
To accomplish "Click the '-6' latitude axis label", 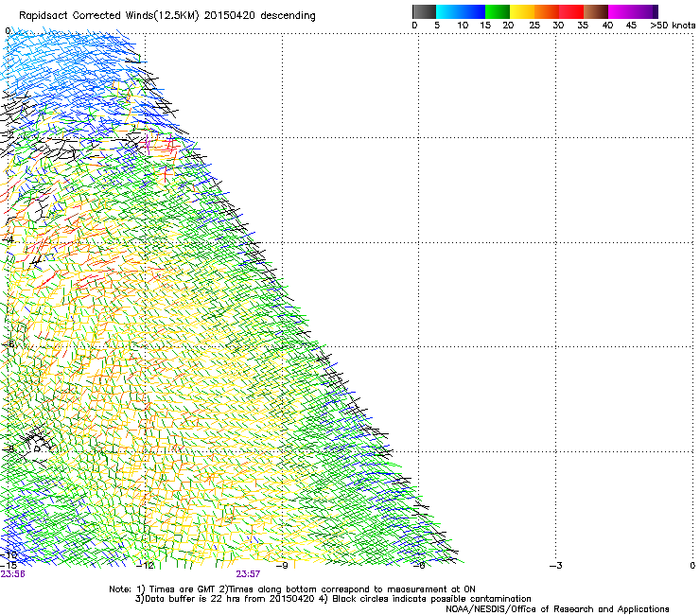I will coord(8,344).
